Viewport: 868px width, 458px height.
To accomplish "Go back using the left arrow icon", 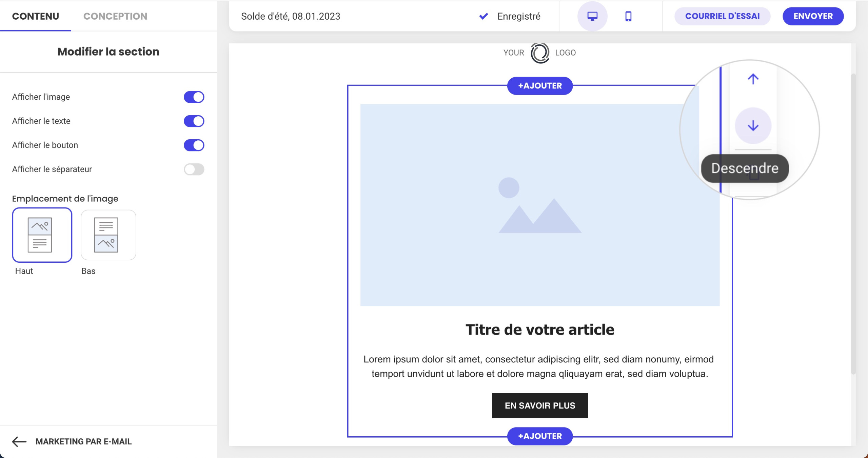I will click(19, 441).
